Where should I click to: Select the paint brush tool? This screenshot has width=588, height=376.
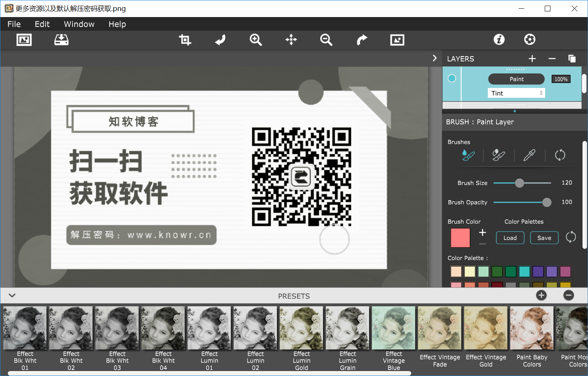coord(468,155)
